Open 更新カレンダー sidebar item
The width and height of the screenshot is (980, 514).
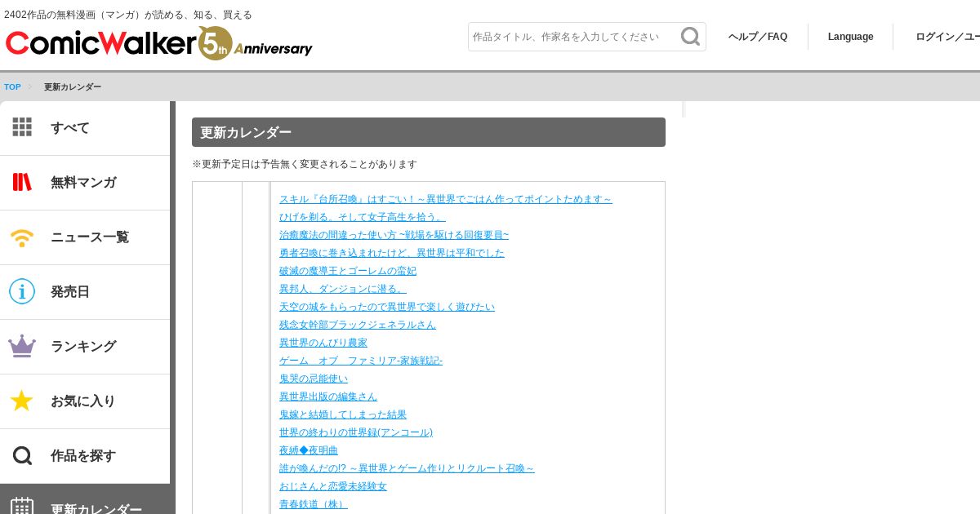tap(85, 499)
